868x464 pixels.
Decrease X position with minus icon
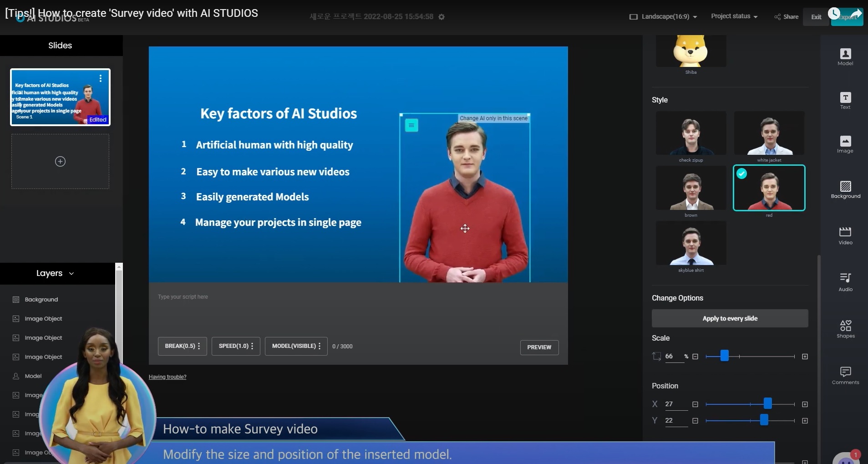(695, 404)
